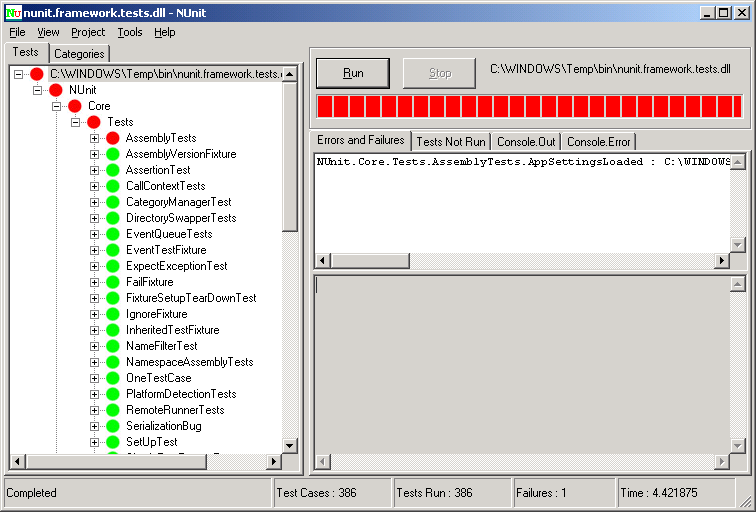Select the EventQueueTests tree row
The width and height of the screenshot is (756, 512).
(x=169, y=234)
